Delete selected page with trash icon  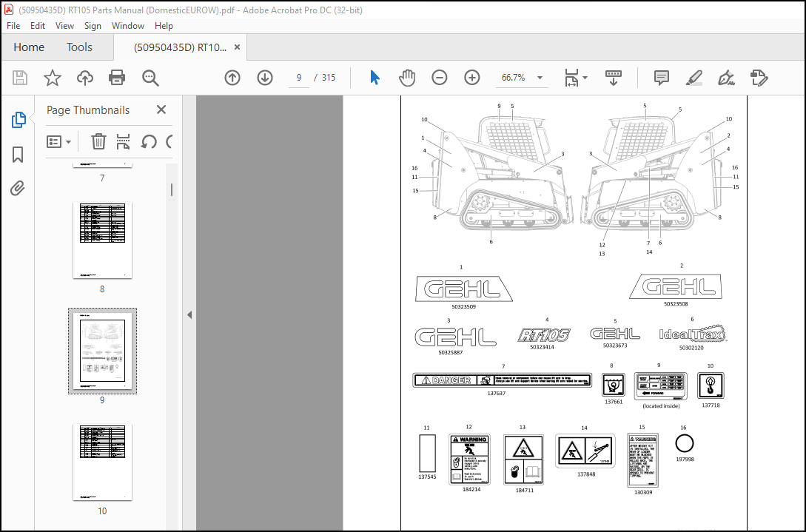pyautogui.click(x=98, y=141)
